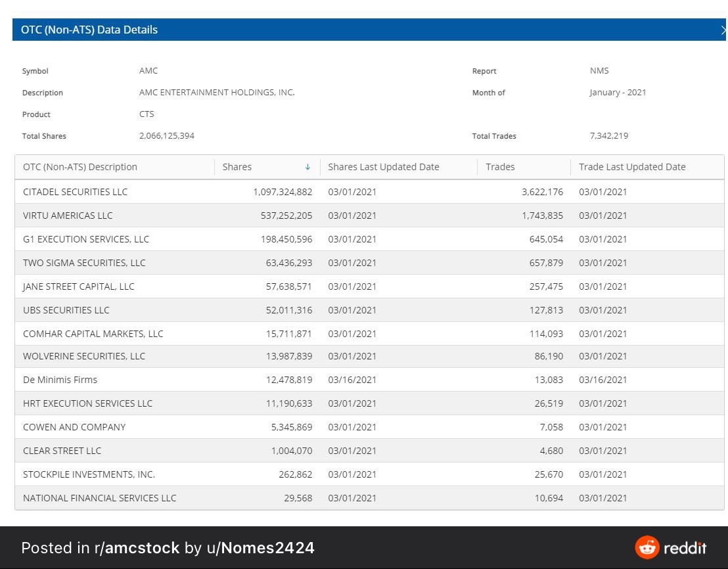Screen dimensions: 728x569
Task: Sort by Trade Last Updated Date column
Action: click(x=632, y=167)
